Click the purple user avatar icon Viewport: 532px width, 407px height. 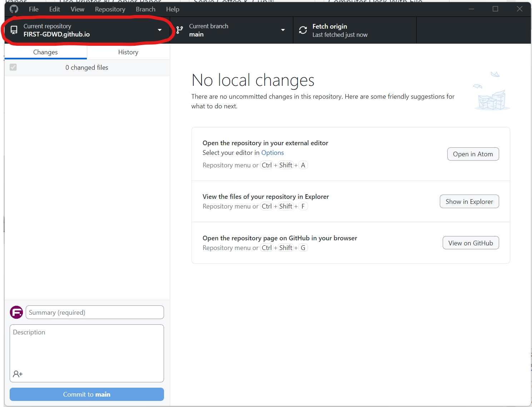tap(16, 313)
